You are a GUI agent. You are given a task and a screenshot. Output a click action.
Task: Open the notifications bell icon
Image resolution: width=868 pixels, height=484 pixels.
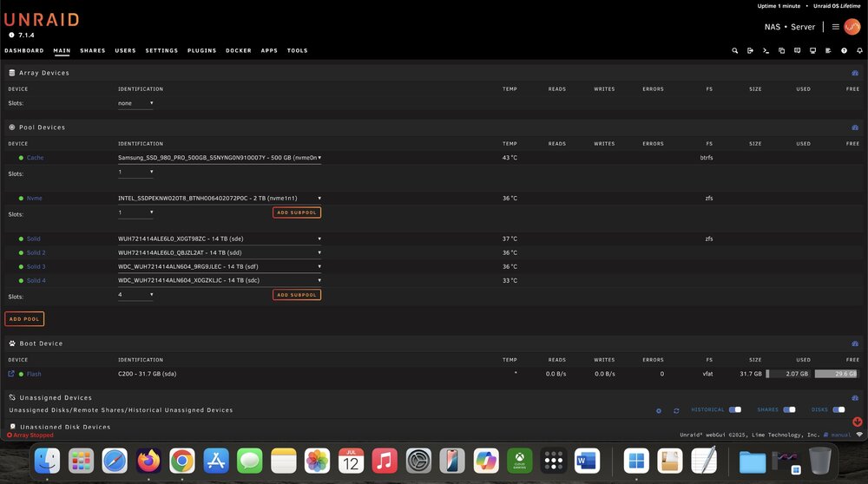coord(859,50)
